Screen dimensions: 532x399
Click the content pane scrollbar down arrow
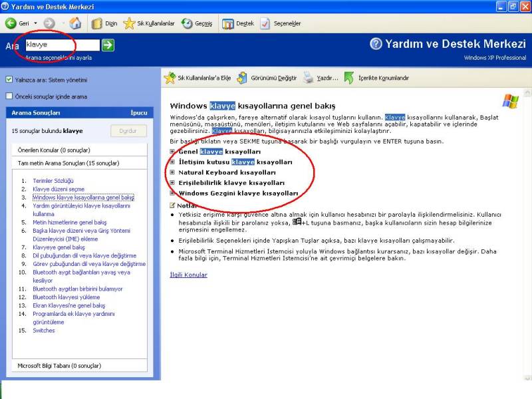(527, 378)
